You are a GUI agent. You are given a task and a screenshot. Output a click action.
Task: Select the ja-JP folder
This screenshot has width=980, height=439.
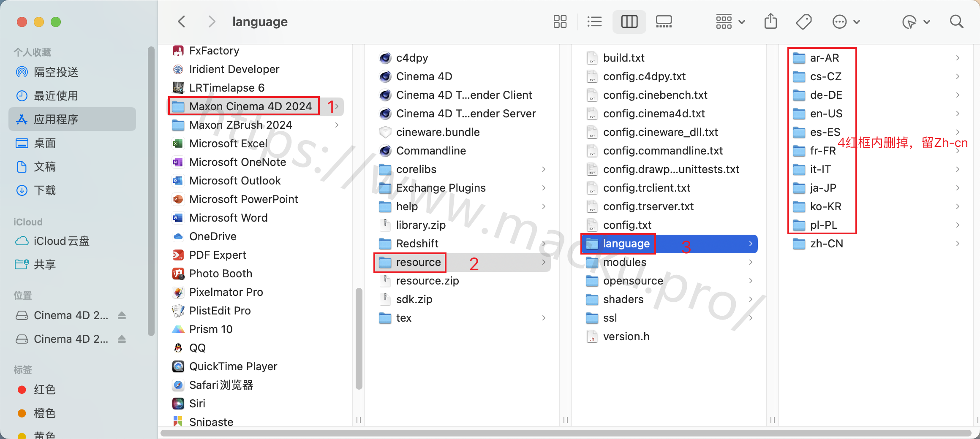pos(877,188)
